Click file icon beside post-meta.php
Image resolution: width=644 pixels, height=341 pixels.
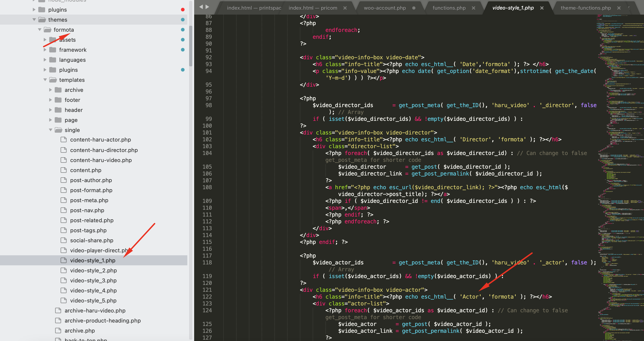[64, 200]
